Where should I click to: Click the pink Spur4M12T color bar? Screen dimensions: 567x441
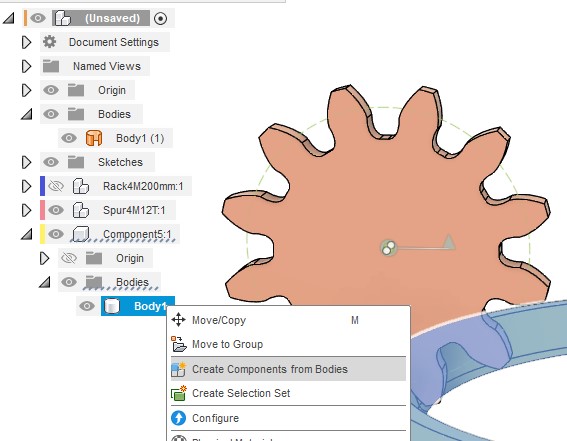tap(42, 210)
